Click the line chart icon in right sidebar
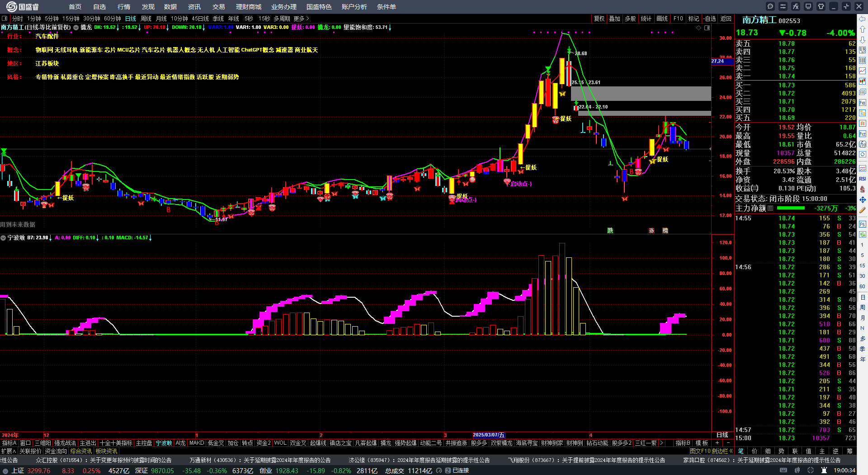The width and height of the screenshot is (868, 475). (863, 71)
